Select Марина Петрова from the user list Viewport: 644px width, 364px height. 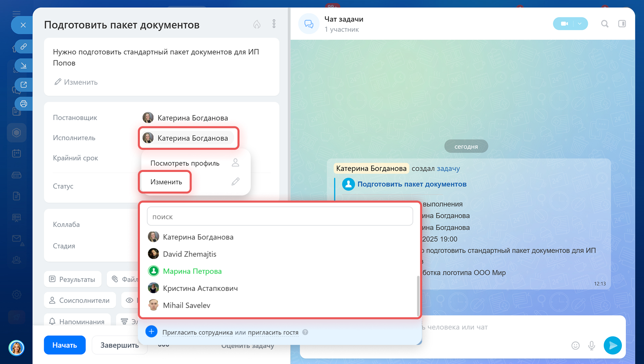(192, 271)
